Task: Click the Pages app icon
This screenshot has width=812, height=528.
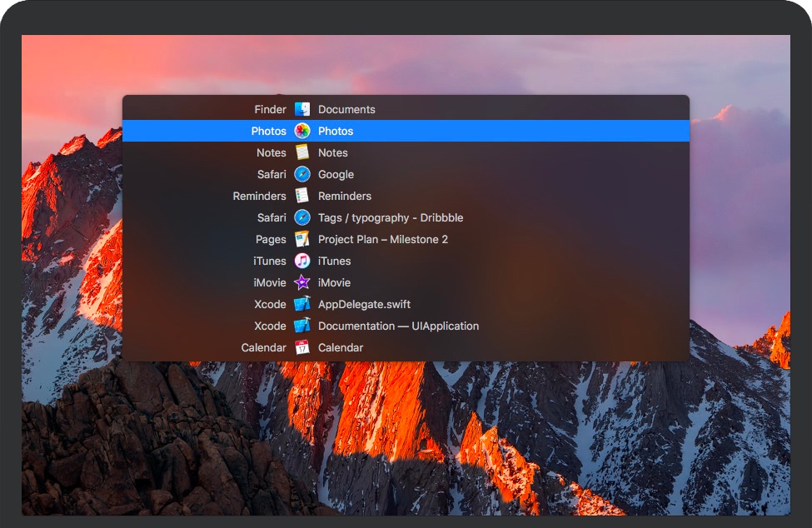Action: (x=302, y=239)
